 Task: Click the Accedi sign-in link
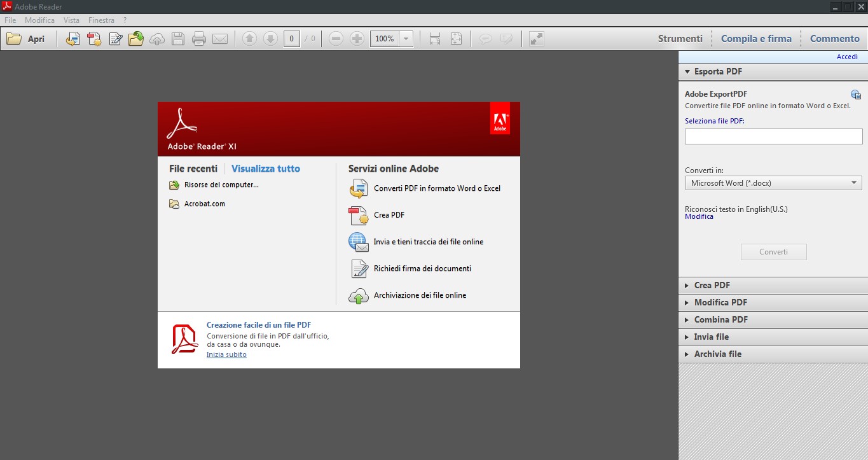(847, 57)
